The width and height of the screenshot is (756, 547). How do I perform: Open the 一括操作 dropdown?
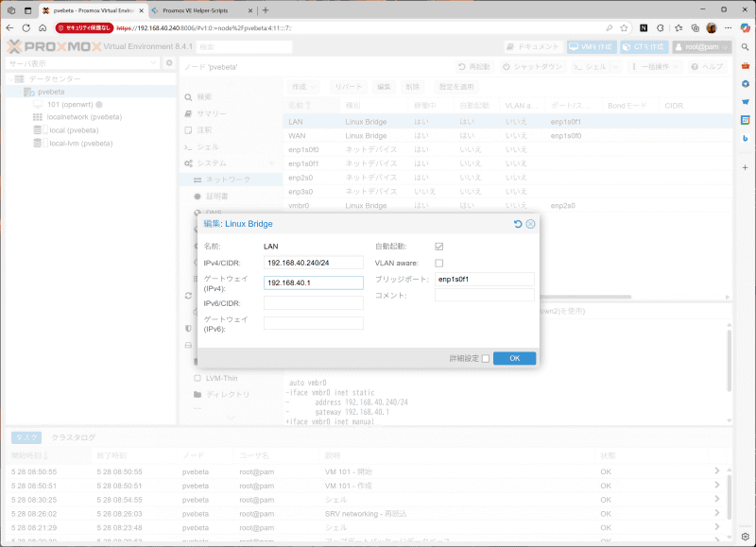click(656, 67)
